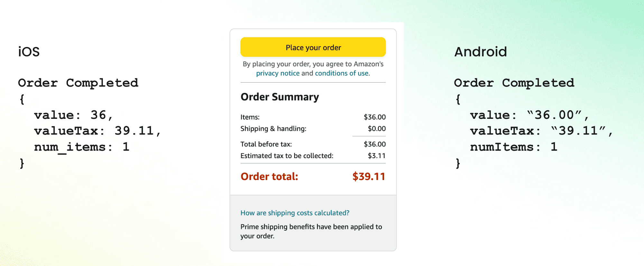Click the Estimated tax to be collected label

(x=287, y=156)
